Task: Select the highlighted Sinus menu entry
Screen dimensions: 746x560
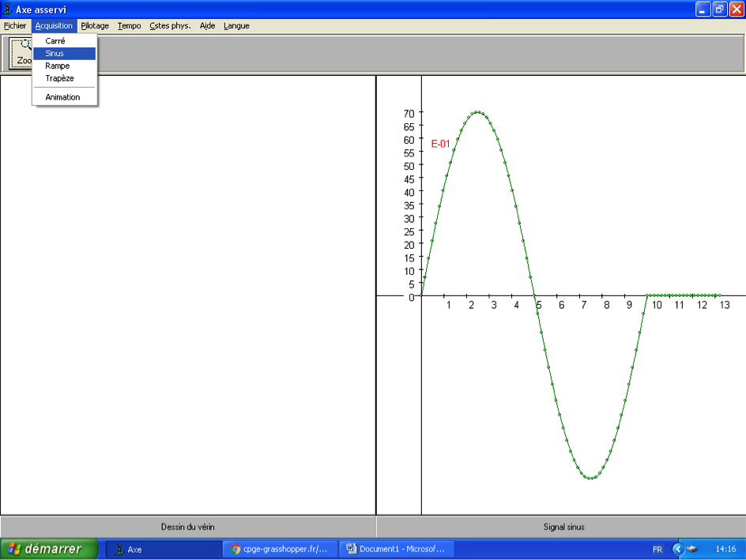Action: pos(64,53)
